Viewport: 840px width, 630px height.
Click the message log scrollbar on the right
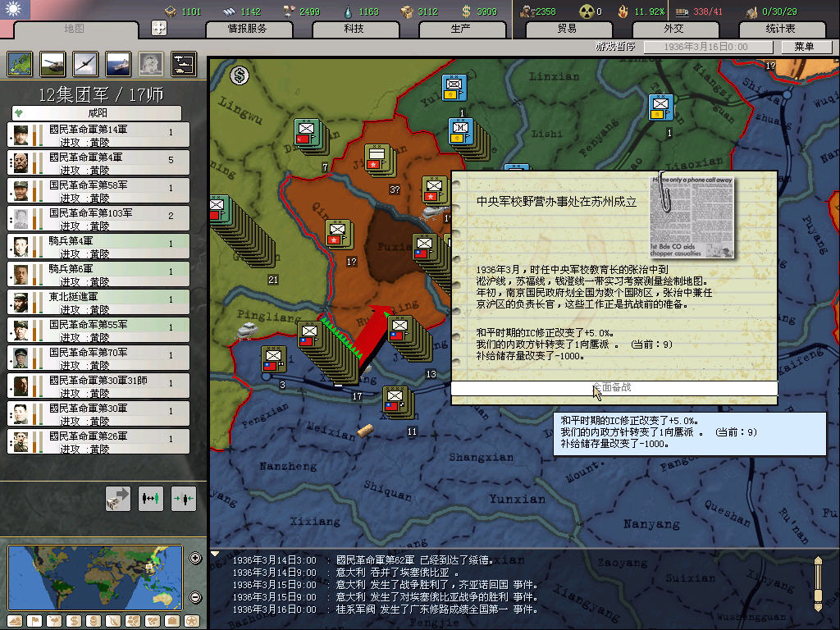click(818, 584)
